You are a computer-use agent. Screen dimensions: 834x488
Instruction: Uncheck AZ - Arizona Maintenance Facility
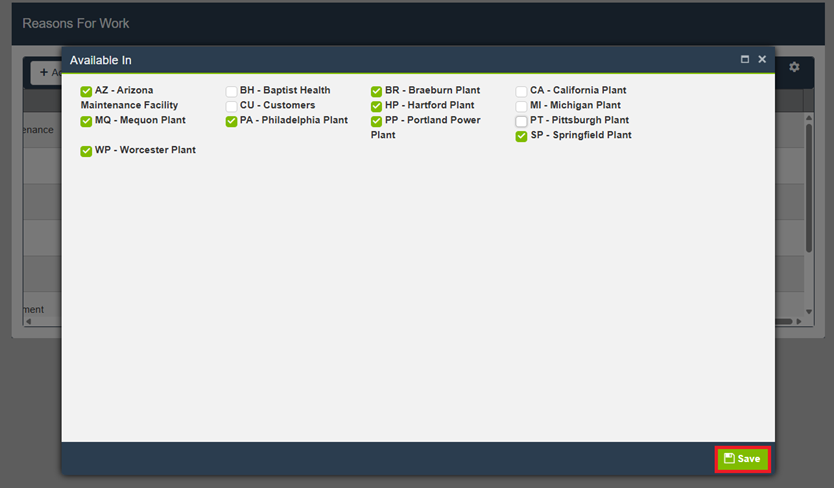click(86, 91)
